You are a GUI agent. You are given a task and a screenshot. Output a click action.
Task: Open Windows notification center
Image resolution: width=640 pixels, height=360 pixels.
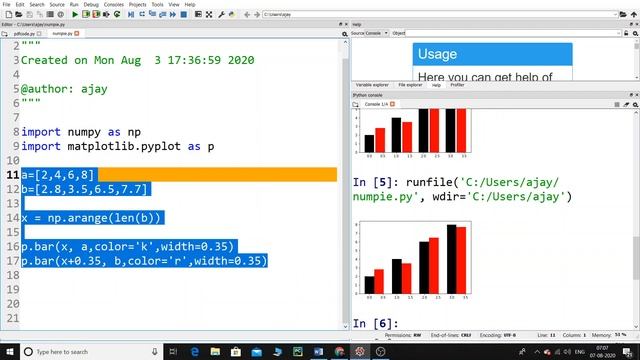point(628,351)
